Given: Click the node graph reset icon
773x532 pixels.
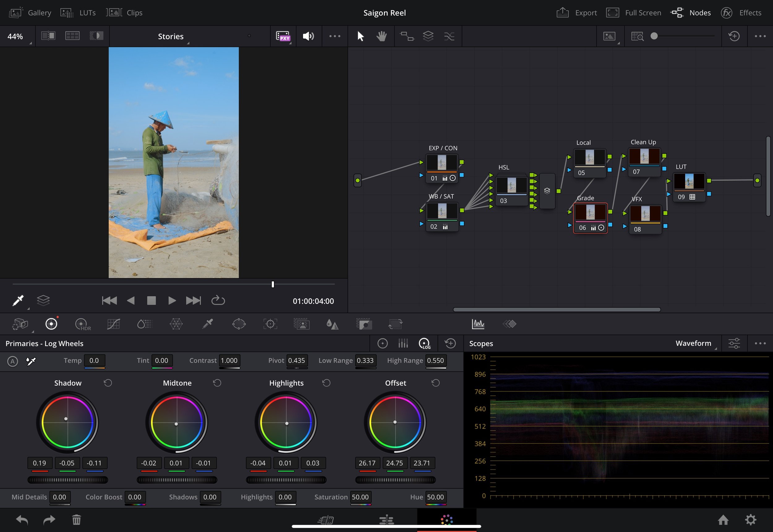Looking at the screenshot, I should tap(734, 36).
